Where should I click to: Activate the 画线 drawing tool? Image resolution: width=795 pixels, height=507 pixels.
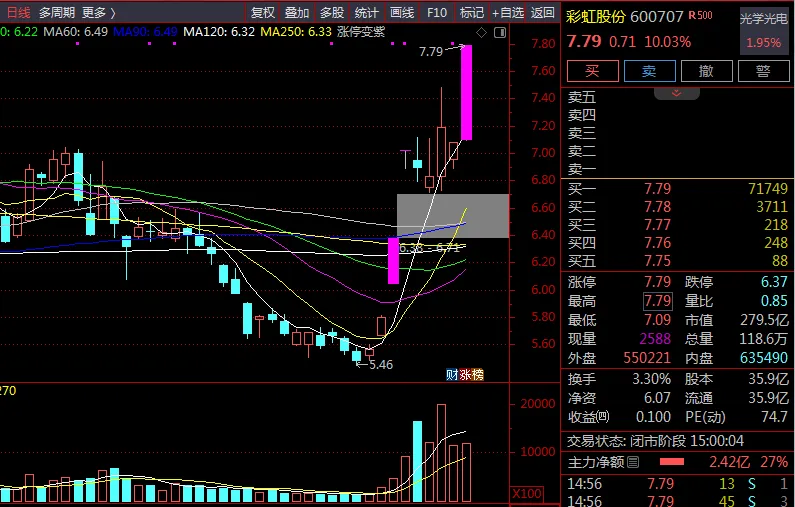coord(402,12)
